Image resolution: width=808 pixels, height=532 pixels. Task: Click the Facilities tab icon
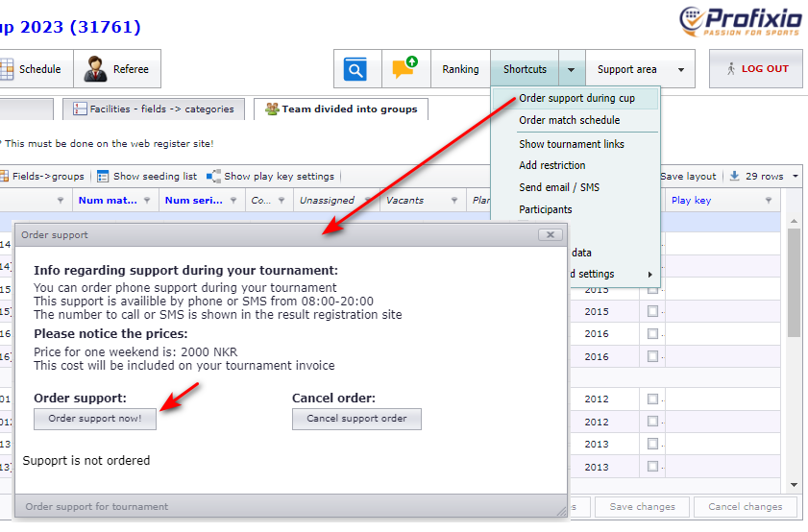(x=80, y=109)
